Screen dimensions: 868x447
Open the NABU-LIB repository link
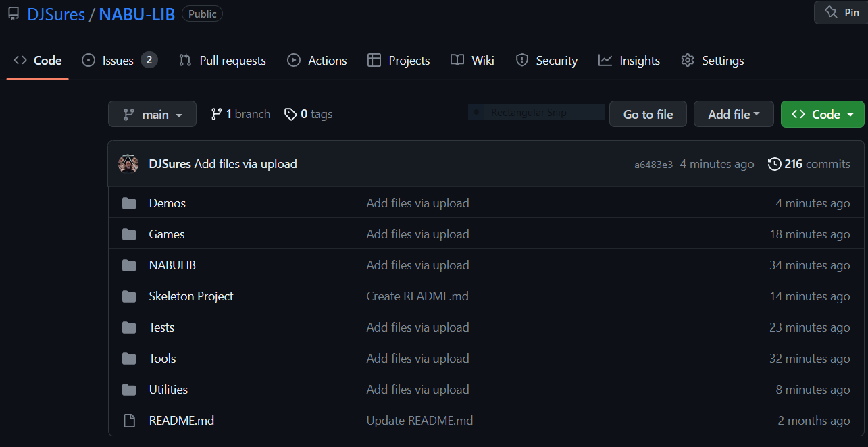tap(136, 14)
